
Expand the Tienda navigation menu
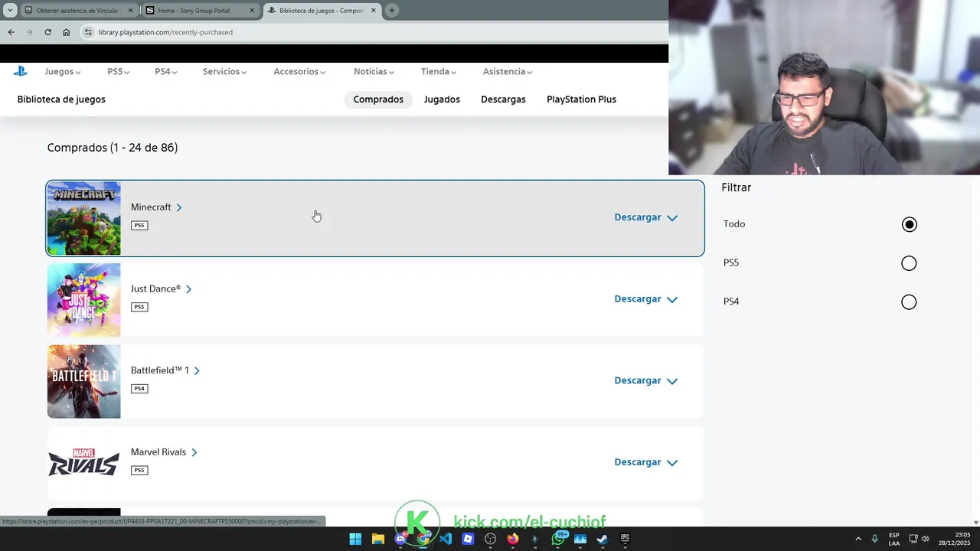tap(439, 71)
